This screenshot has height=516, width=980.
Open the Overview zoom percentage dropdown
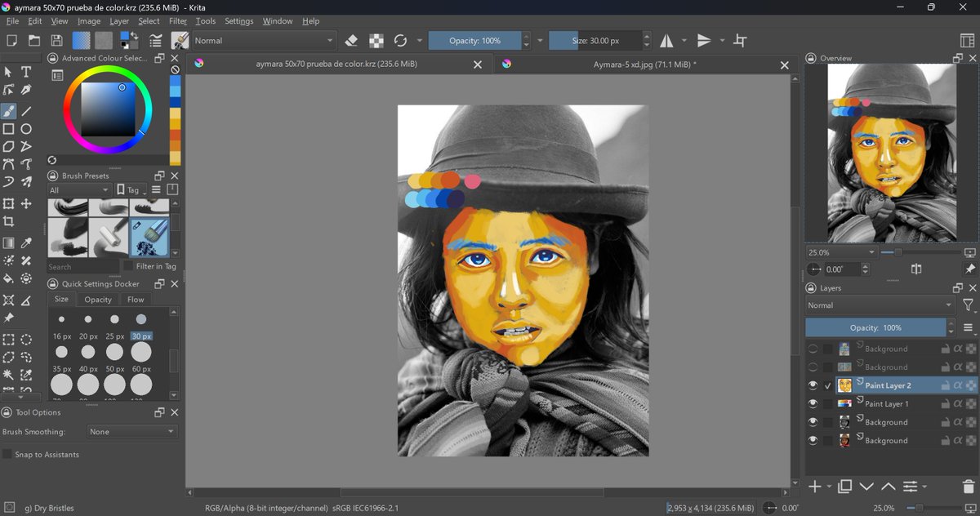[x=842, y=252]
